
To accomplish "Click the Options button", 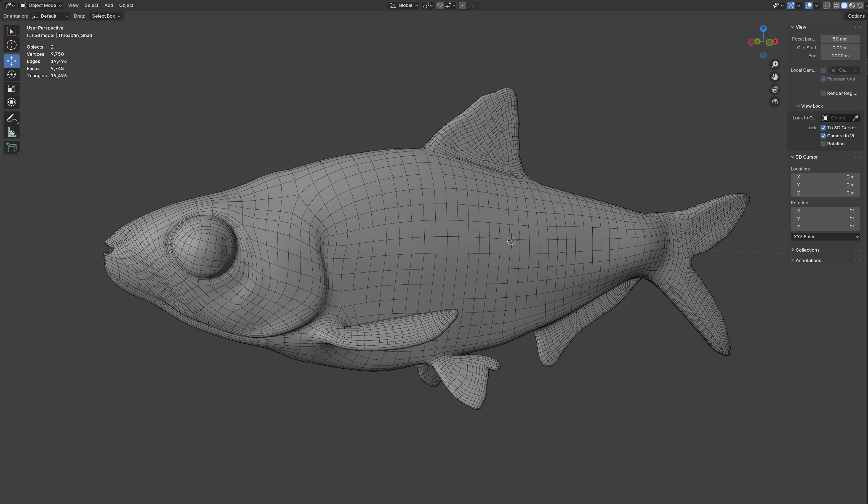I will (856, 16).
